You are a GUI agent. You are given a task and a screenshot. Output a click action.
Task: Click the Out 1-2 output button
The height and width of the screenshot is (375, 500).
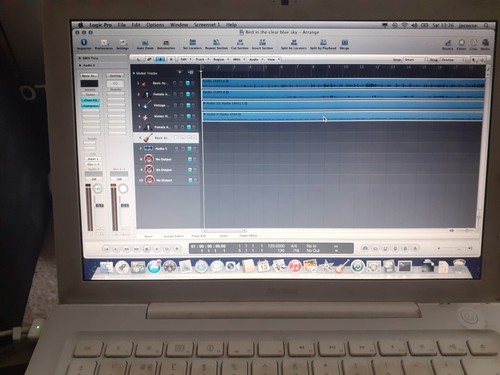tap(93, 164)
